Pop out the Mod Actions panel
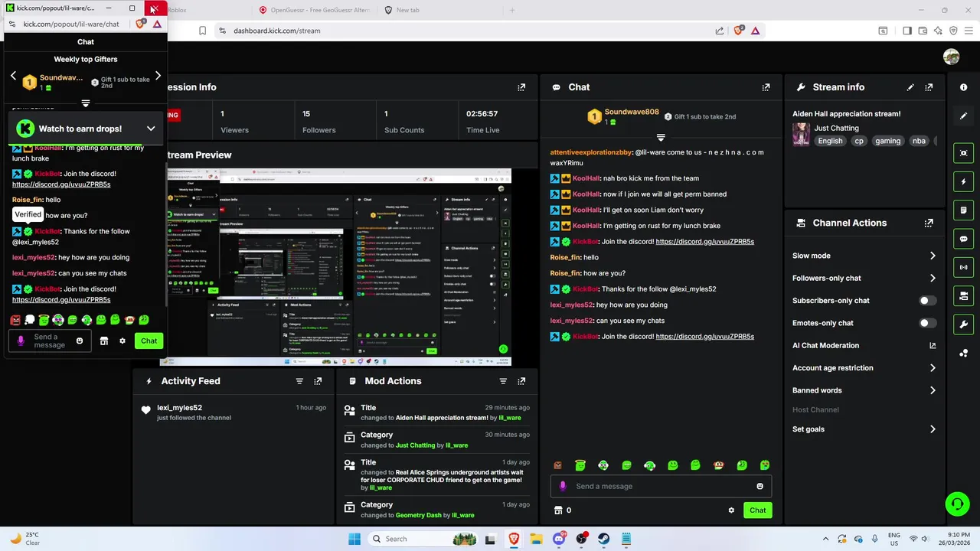Screen dimensions: 980x551 (x=521, y=381)
